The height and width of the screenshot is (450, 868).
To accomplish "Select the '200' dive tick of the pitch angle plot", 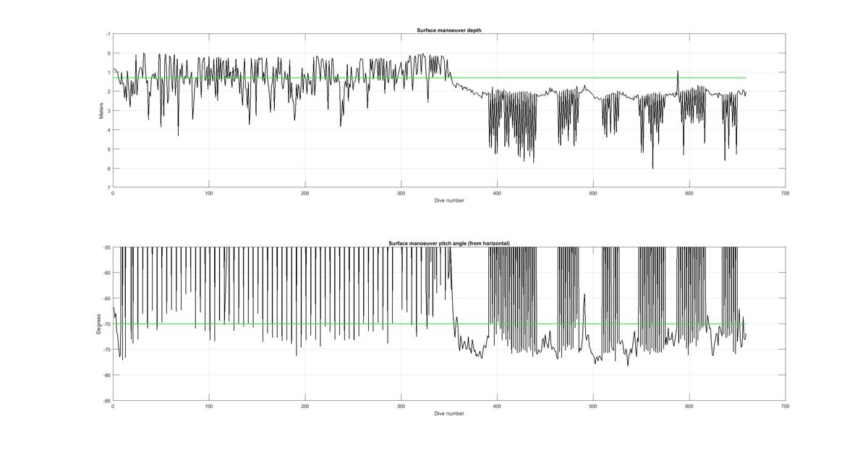I will (x=305, y=407).
